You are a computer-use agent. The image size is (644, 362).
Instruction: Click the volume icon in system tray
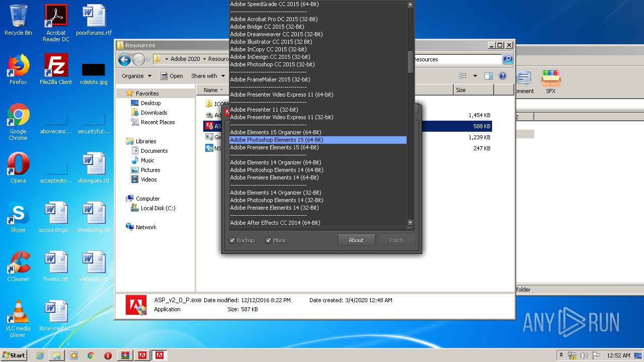pos(584,355)
